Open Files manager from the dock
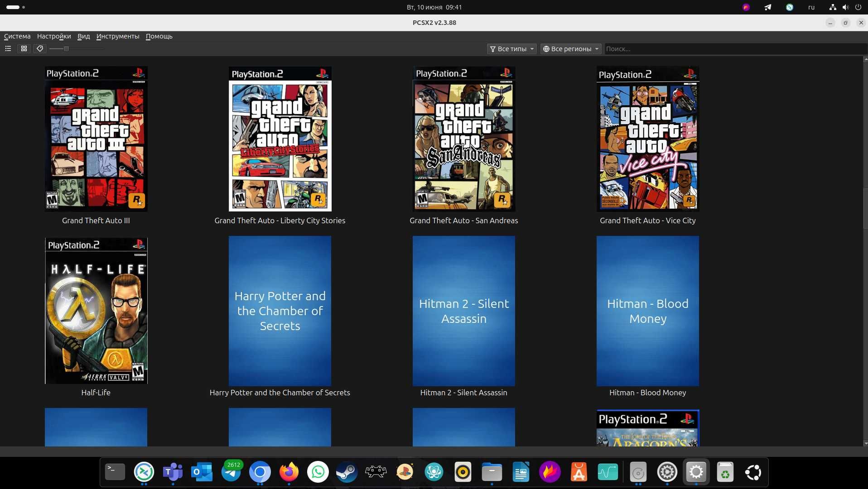 (x=492, y=472)
